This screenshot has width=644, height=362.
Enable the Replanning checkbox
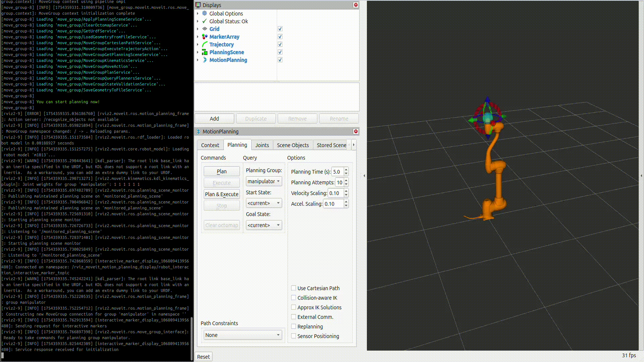pyautogui.click(x=293, y=326)
